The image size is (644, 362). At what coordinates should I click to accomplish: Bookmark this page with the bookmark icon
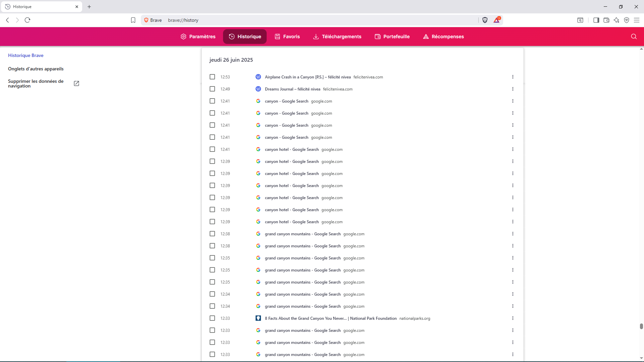(x=133, y=20)
